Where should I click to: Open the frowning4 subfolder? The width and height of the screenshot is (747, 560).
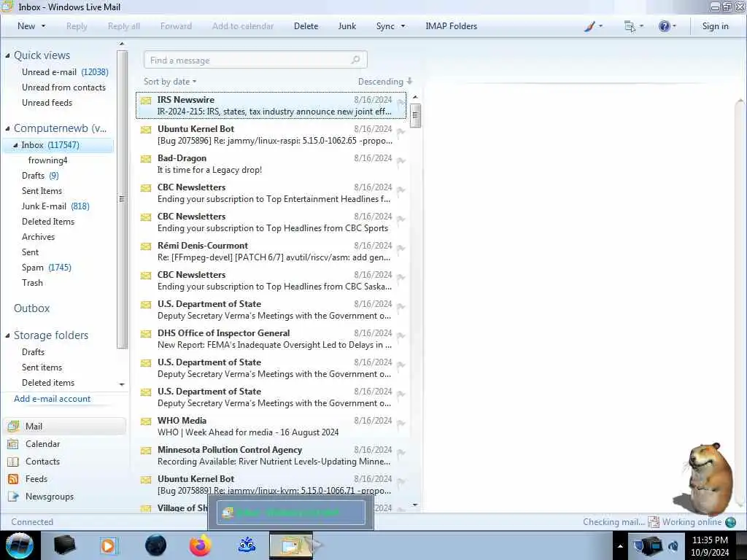pos(47,160)
